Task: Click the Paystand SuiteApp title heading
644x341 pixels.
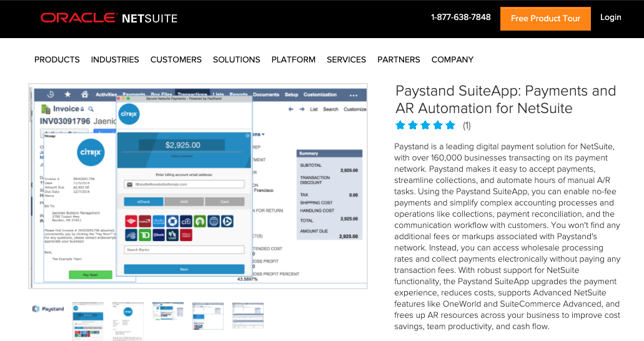Action: tap(505, 99)
